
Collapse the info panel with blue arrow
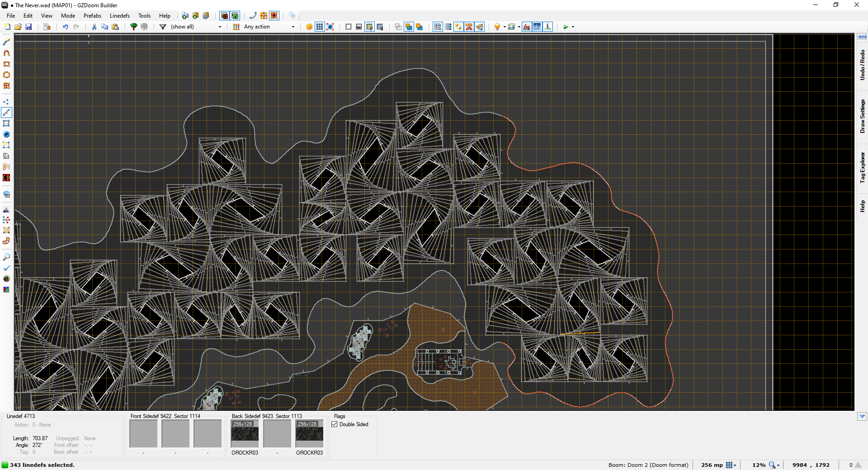tap(862, 416)
